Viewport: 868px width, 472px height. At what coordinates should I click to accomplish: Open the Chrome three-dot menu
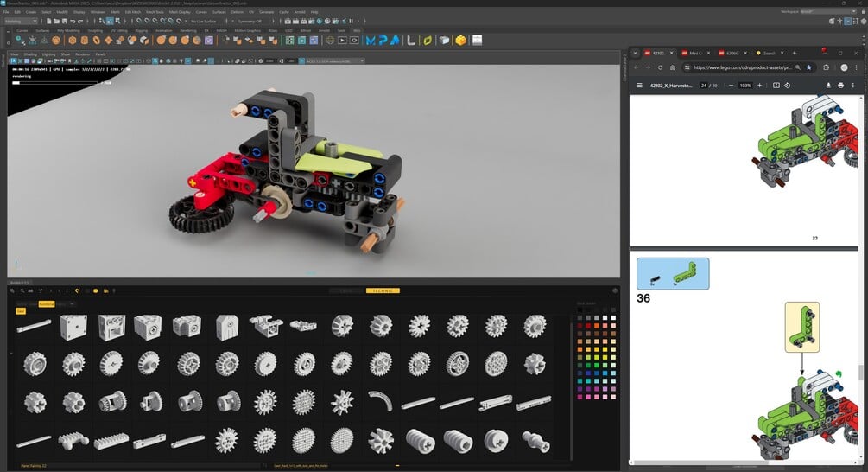pyautogui.click(x=857, y=67)
